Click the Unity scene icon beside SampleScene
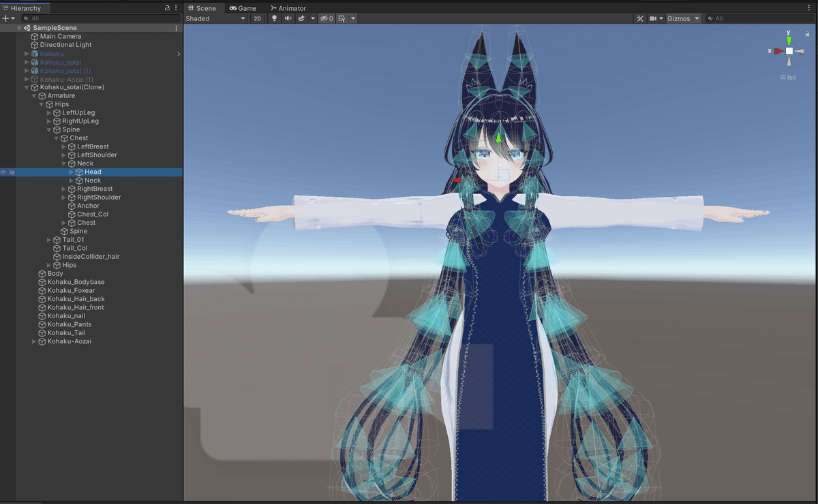The height and width of the screenshot is (504, 818). (x=27, y=28)
